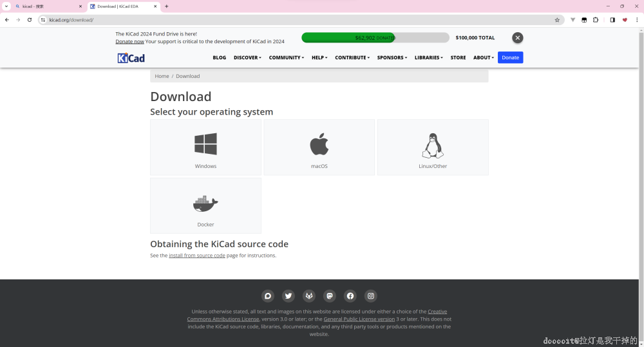Close the kicad search tab
The width and height of the screenshot is (644, 347).
pyautogui.click(x=80, y=6)
